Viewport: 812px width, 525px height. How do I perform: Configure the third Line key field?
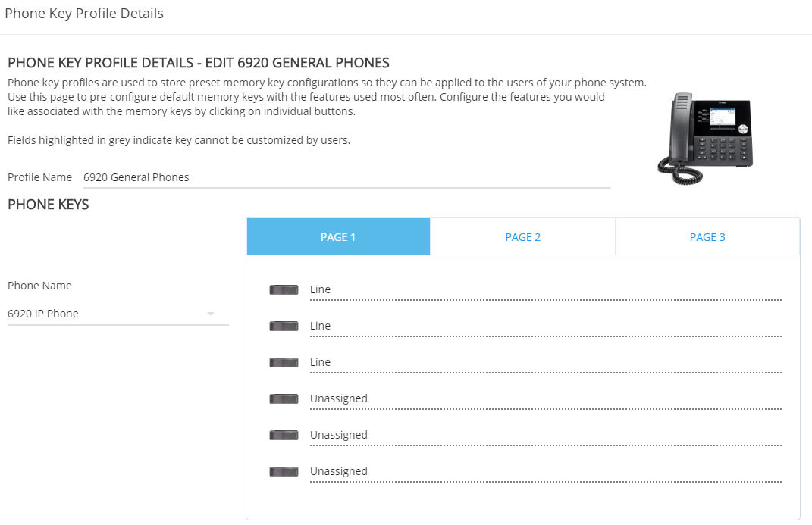pyautogui.click(x=546, y=363)
